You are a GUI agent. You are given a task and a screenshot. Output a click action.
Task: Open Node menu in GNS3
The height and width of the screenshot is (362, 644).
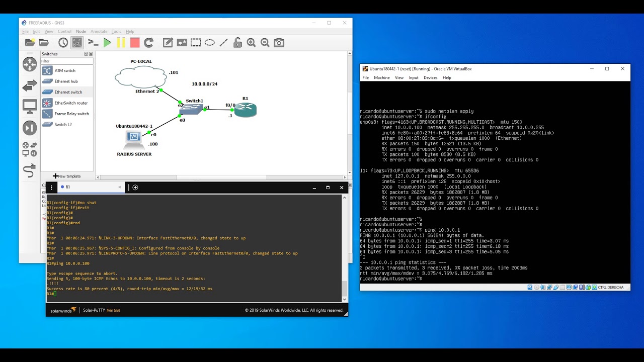(81, 31)
